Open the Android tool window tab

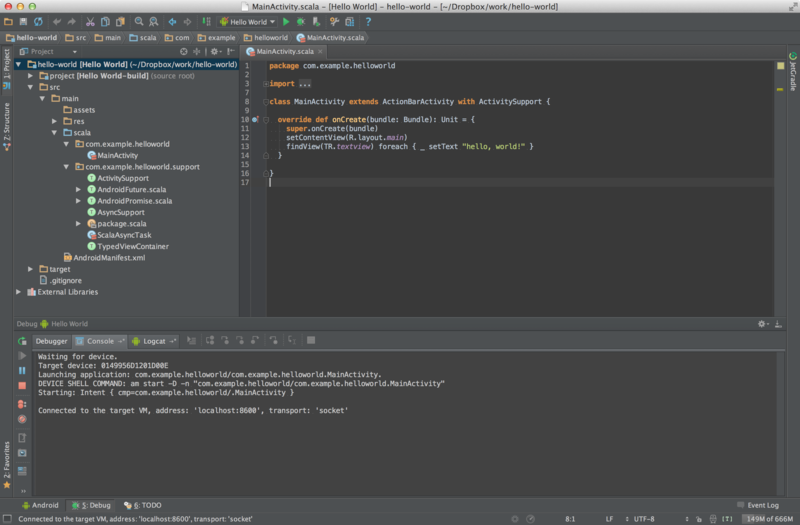coord(40,505)
